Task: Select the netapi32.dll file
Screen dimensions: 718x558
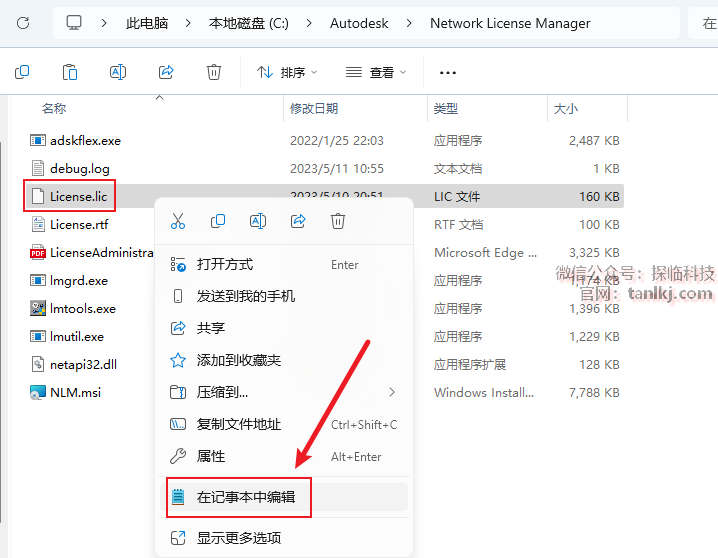Action: pos(83,364)
